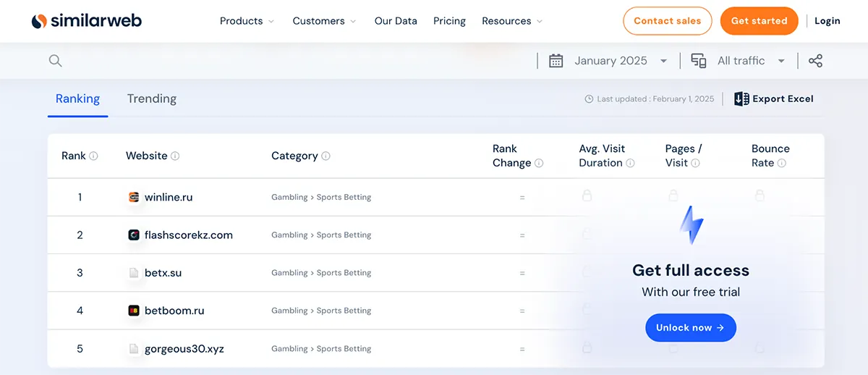The height and width of the screenshot is (375, 868).
Task: Click the winline.ru favicon
Action: coord(134,197)
